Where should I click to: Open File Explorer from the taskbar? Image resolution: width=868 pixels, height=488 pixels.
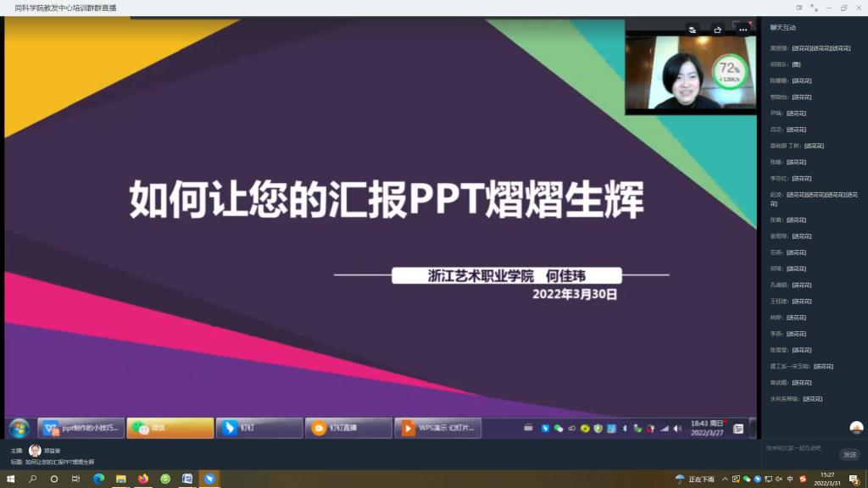point(120,479)
